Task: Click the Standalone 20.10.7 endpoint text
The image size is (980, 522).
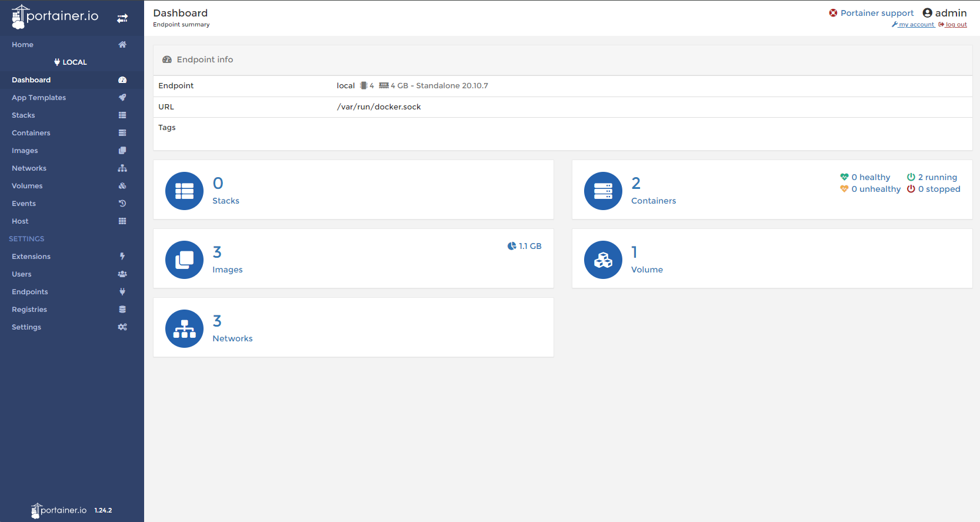Action: (452, 86)
